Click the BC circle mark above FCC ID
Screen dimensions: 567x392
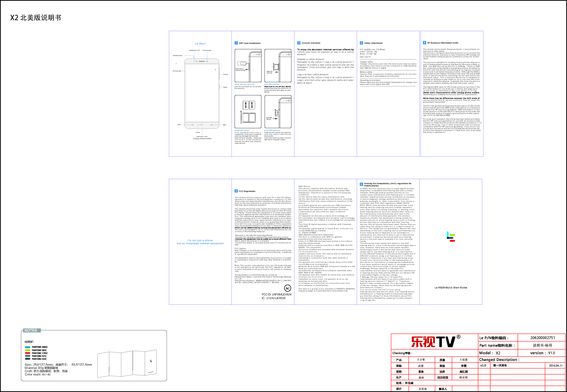287,288
